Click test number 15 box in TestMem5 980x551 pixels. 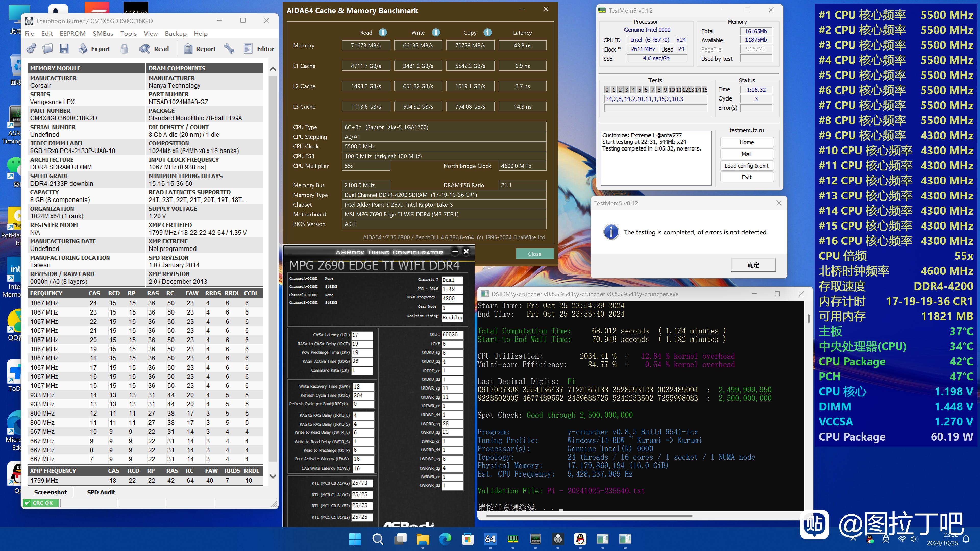[704, 90]
